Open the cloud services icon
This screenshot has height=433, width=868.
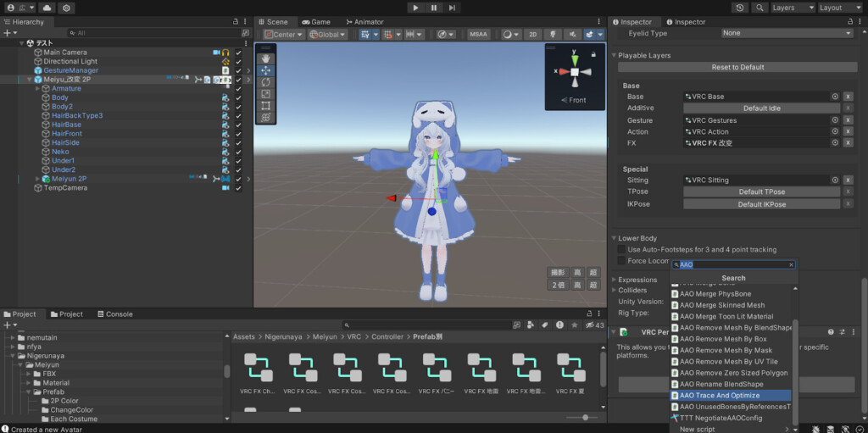pyautogui.click(x=47, y=8)
